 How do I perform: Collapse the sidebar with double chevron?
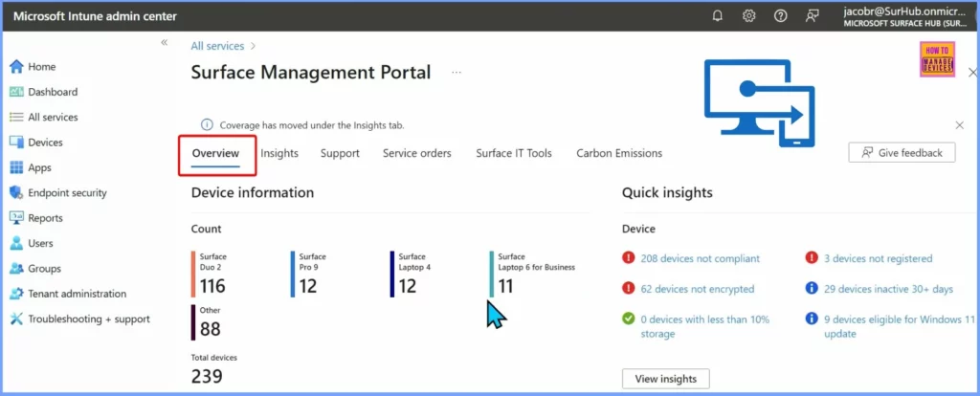pyautogui.click(x=165, y=42)
